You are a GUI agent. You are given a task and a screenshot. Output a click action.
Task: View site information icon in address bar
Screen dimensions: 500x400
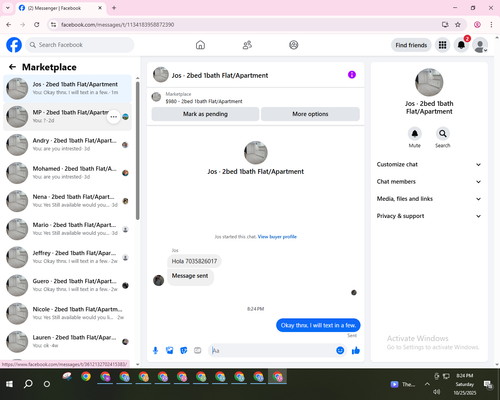tap(53, 24)
